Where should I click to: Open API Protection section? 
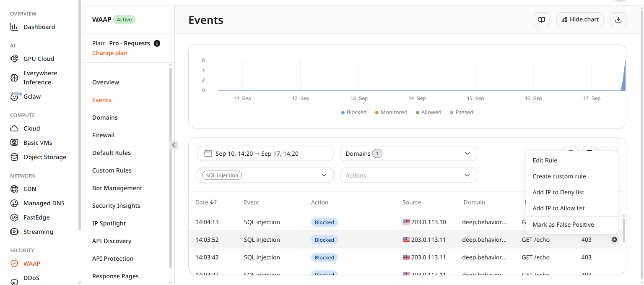(x=113, y=259)
